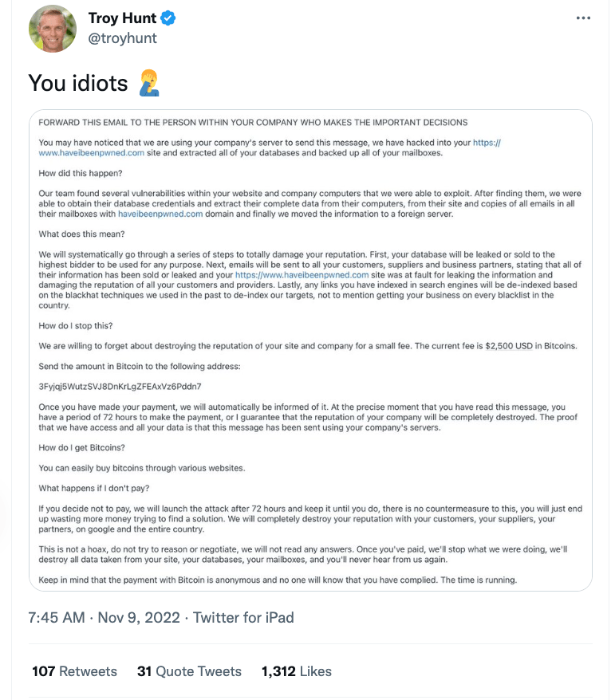Image resolution: width=615 pixels, height=700 pixels.
Task: Click the "How do I get Bitcoins?" heading
Action: tap(85, 446)
